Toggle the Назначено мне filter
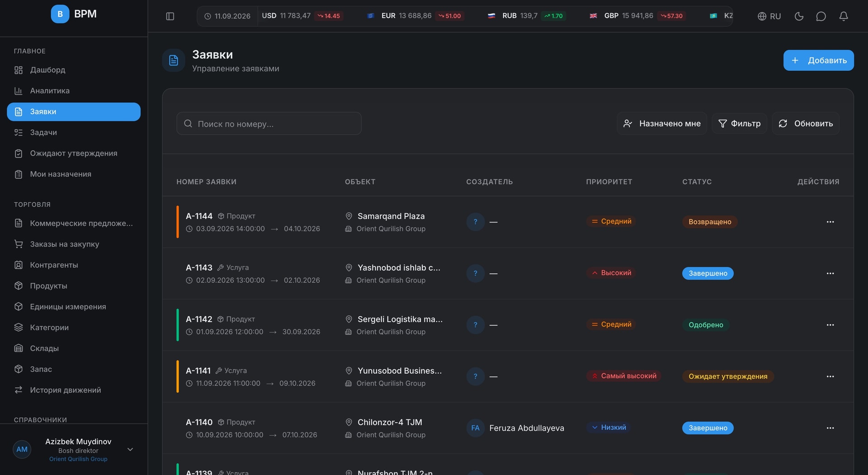The image size is (868, 475). [662, 123]
